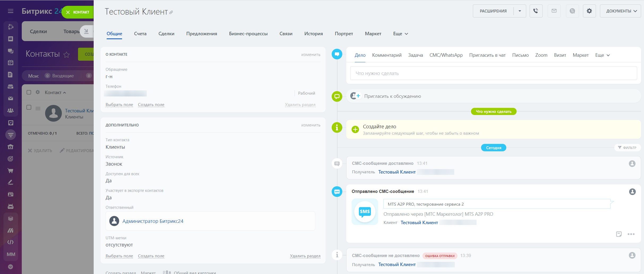Expand the Еще menu in contact tabs
This screenshot has width=644, height=274.
click(x=400, y=34)
